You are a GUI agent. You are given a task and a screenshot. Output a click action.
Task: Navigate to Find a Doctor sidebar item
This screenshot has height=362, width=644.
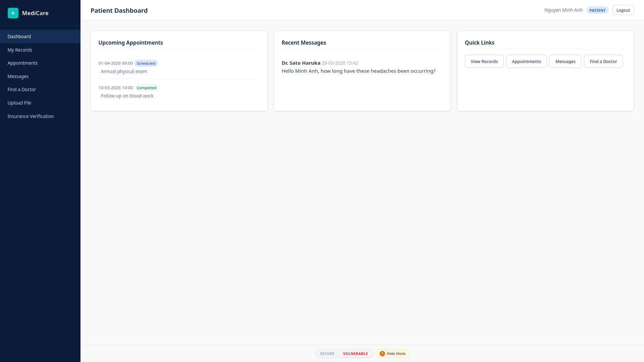pos(22,89)
